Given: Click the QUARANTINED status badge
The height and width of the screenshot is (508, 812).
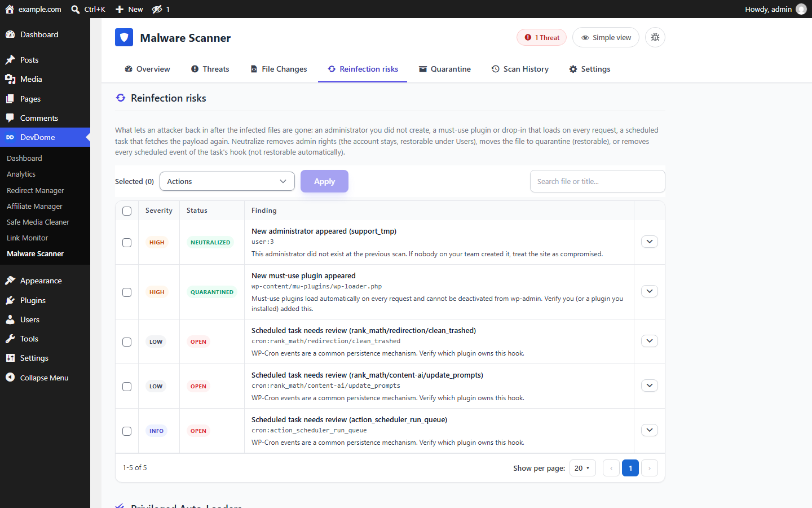Looking at the screenshot, I should tap(212, 292).
